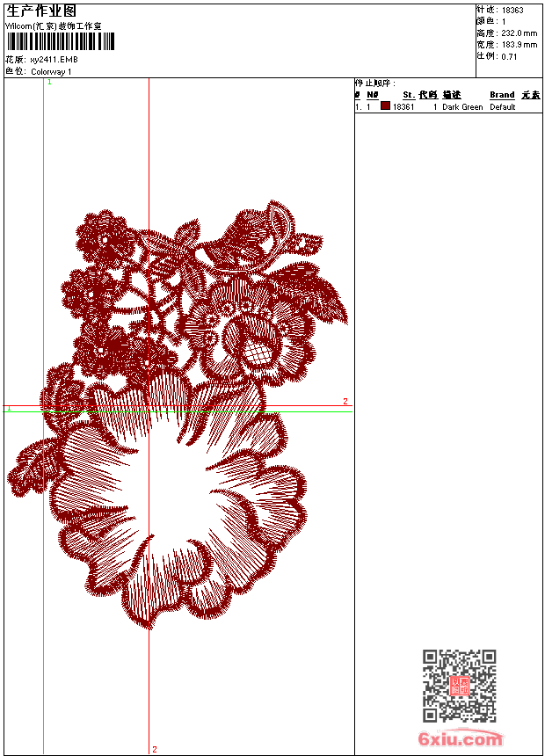This screenshot has width=545, height=756.
Task: Click the 代码 column header
Action: pyautogui.click(x=428, y=95)
